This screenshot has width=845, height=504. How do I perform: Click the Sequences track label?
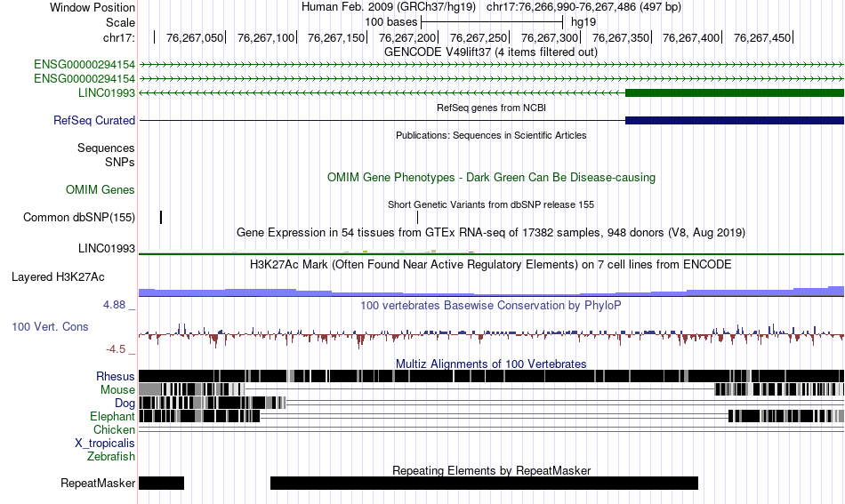point(106,148)
